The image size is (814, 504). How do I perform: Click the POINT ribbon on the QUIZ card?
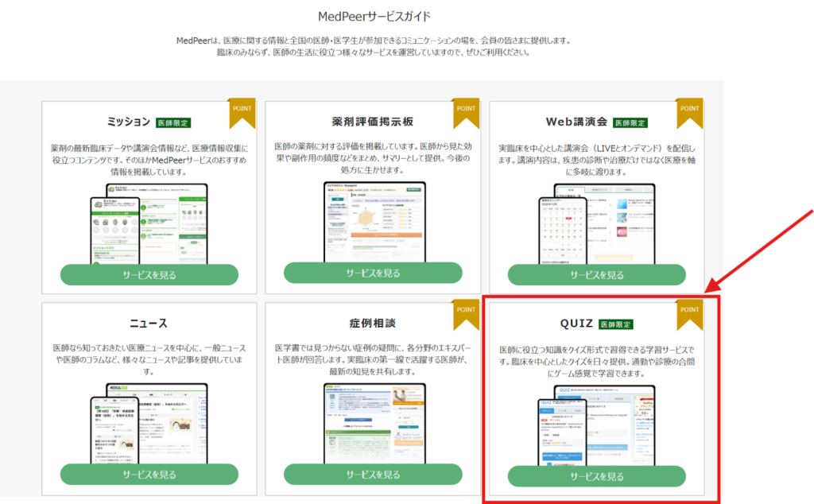point(689,313)
